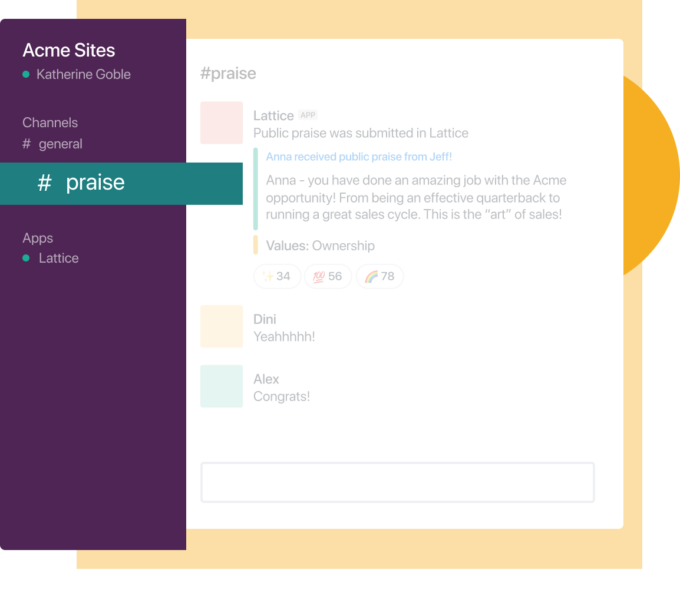Click the message input box
The width and height of the screenshot is (680, 616).
pyautogui.click(x=398, y=482)
